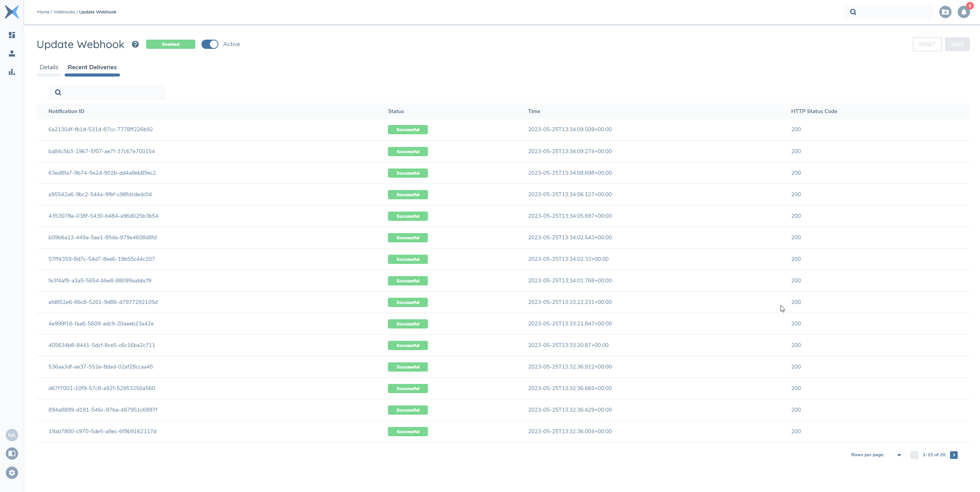Image resolution: width=980 pixels, height=492 pixels.
Task: Open the settings gear icon
Action: pos(12,472)
